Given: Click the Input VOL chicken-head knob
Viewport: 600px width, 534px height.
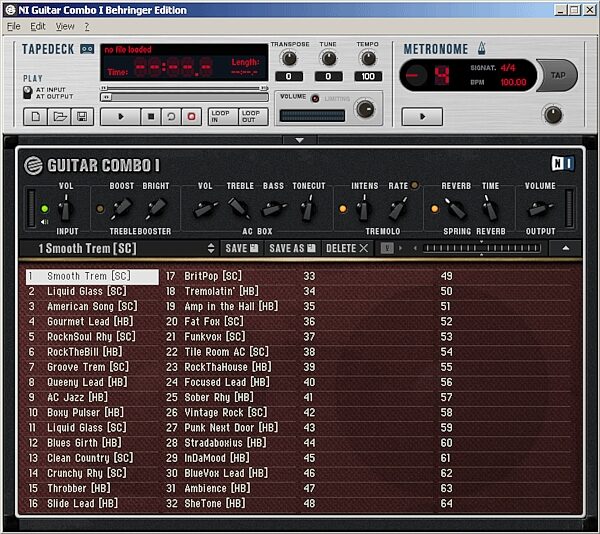Looking at the screenshot, I should coord(65,208).
